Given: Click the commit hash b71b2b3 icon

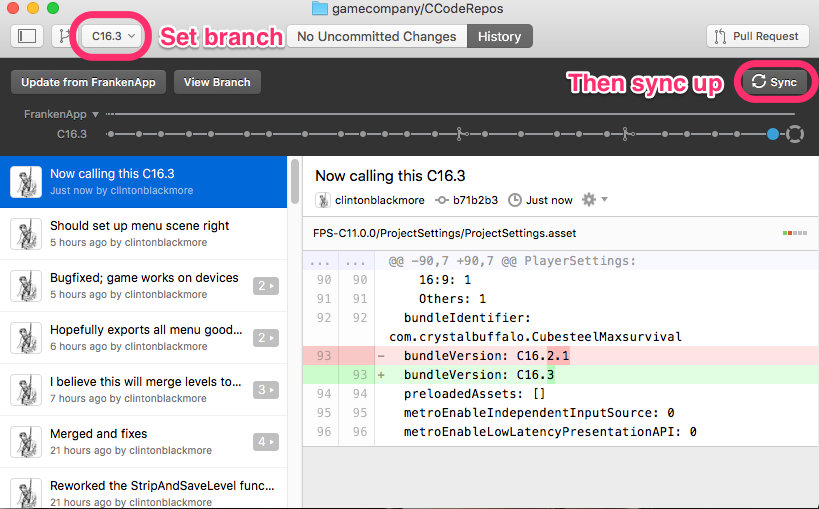Looking at the screenshot, I should 442,200.
